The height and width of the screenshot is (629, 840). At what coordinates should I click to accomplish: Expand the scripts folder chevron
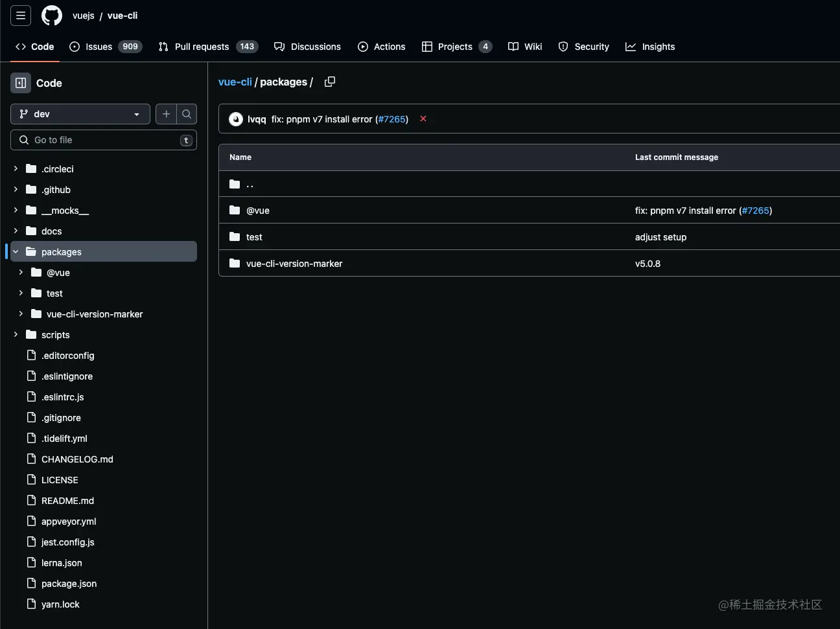(16, 334)
